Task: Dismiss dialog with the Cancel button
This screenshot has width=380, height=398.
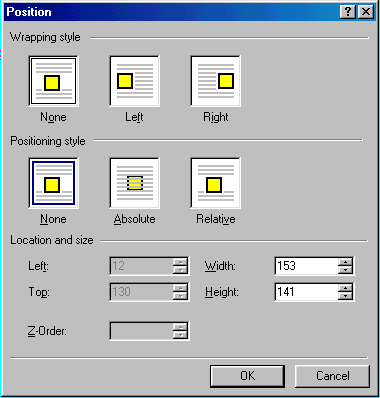Action: tap(332, 376)
